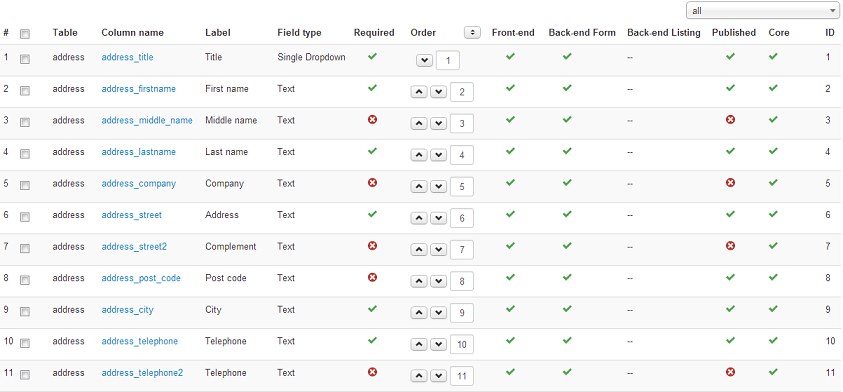
Task: Open the address_title field link
Action: [127, 57]
